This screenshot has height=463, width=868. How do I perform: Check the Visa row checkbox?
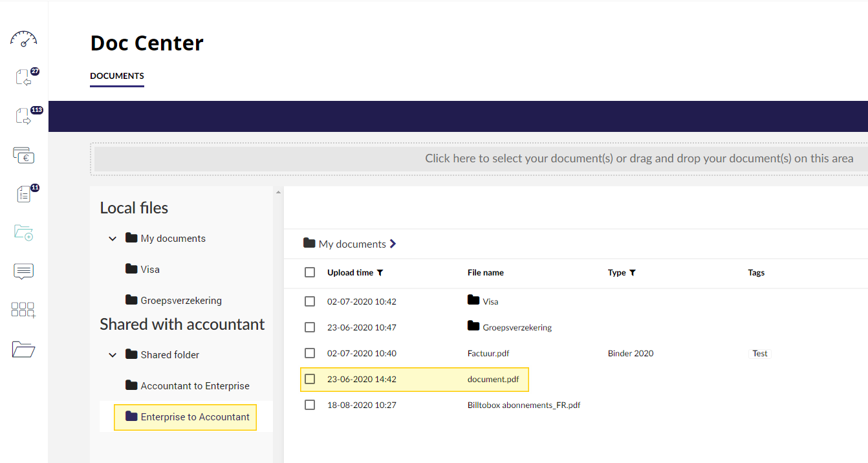[x=310, y=301]
